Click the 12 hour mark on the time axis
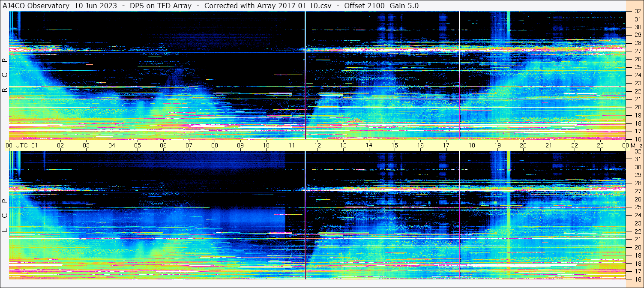Viewport: 644px width, 288px height. tap(318, 145)
